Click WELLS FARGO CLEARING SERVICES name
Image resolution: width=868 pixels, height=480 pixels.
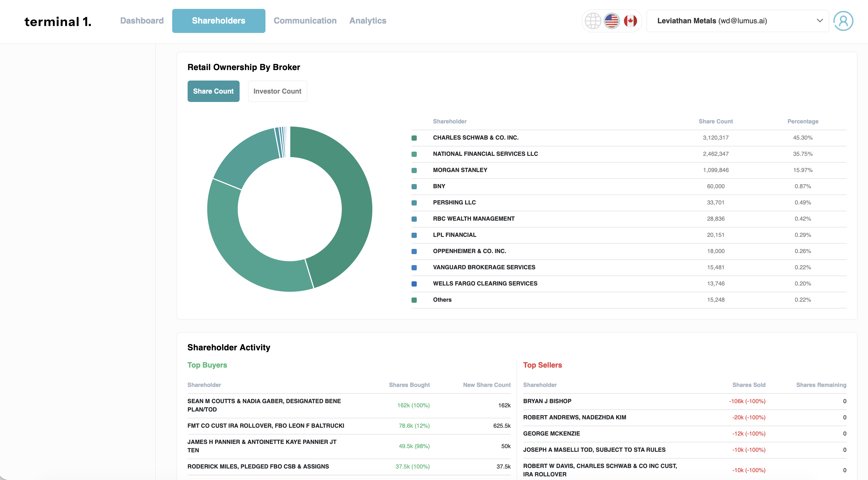485,283
